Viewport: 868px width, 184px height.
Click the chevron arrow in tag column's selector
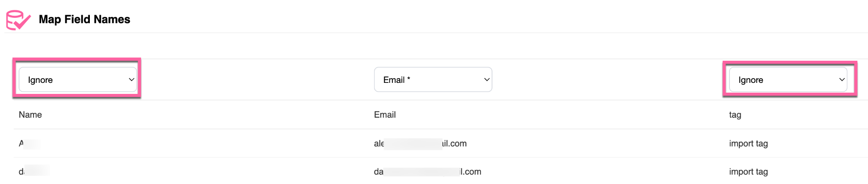point(842,79)
